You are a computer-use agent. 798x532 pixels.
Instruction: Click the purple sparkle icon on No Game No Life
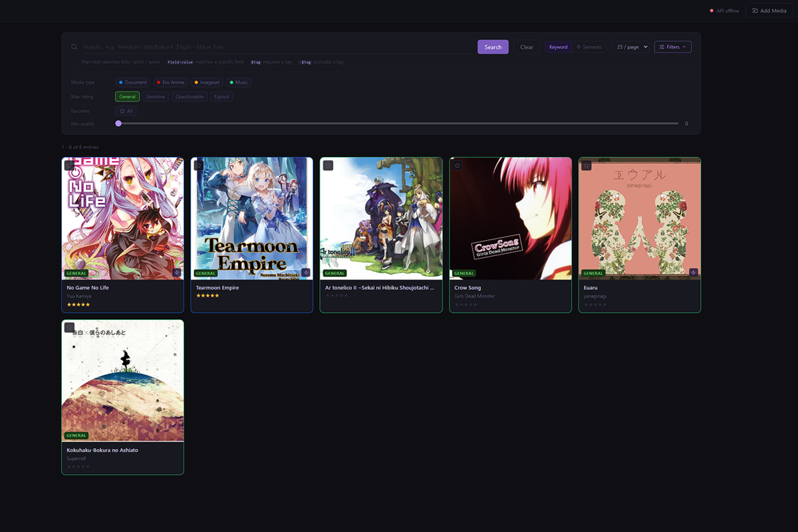click(x=177, y=272)
